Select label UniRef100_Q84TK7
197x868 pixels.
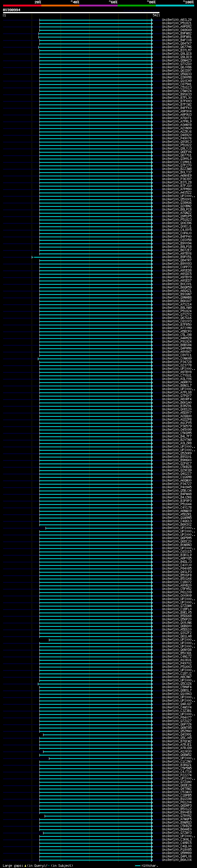177,43
